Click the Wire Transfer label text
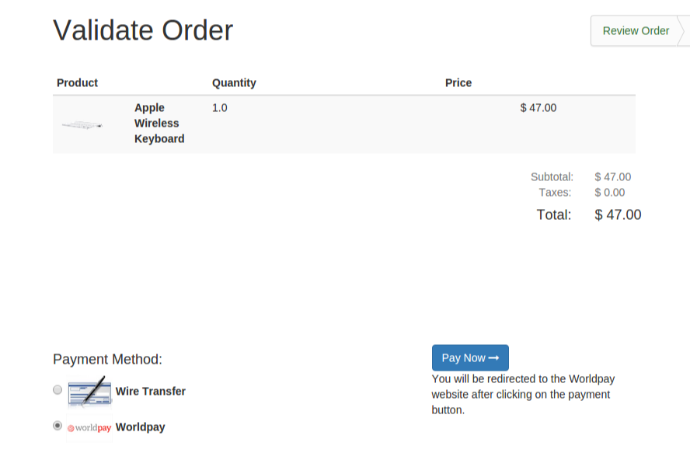Image resolution: width=690 pixels, height=453 pixels. [150, 391]
